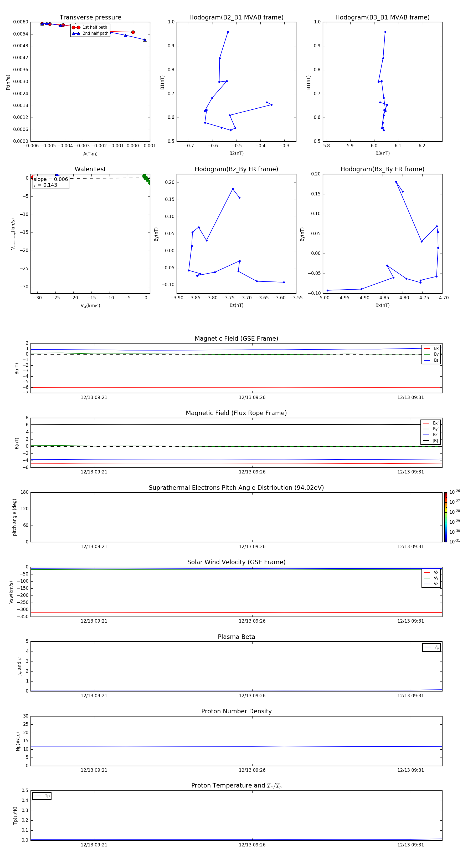Click the 'A(T·m)' x-axis label
This screenshot has height=868, width=473.
tap(90, 154)
